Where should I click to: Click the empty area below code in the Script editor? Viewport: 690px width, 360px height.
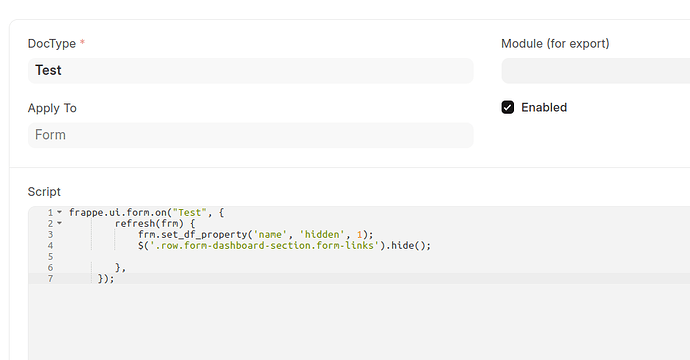coord(359,321)
